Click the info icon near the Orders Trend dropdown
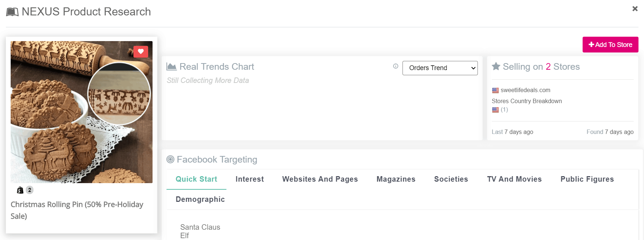The height and width of the screenshot is (240, 644). (395, 67)
